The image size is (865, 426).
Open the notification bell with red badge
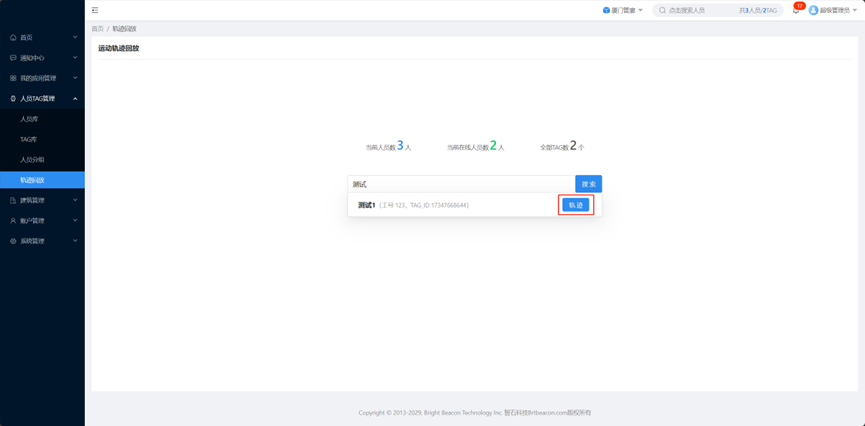pos(796,10)
